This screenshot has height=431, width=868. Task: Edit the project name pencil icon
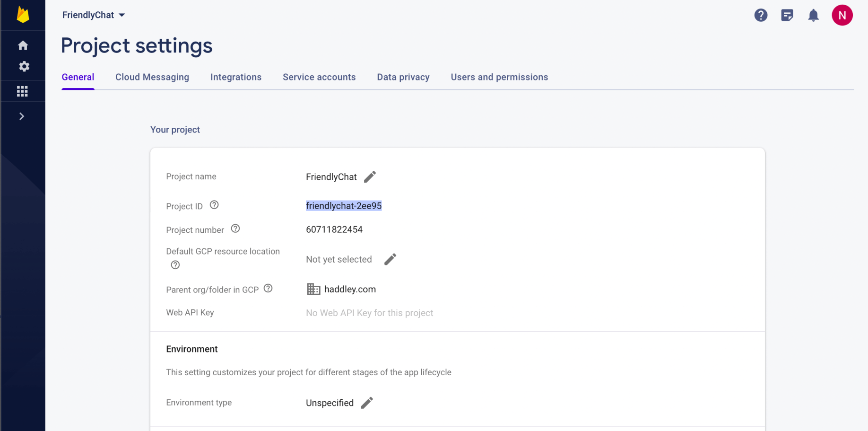pos(370,177)
